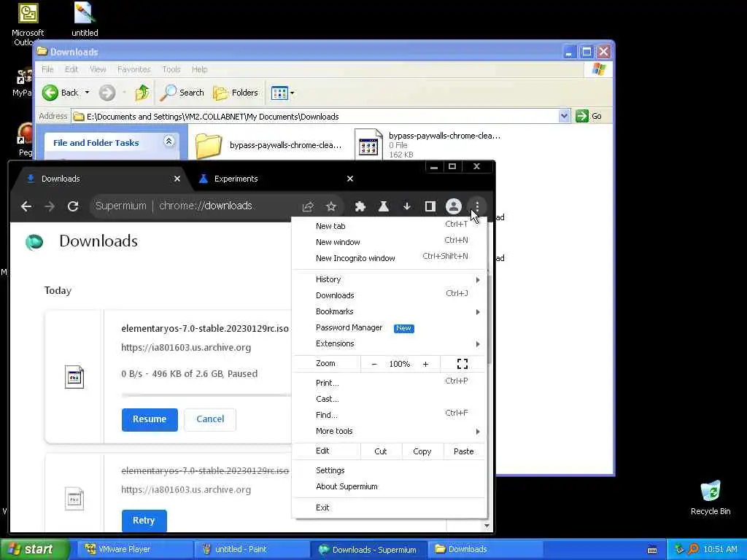
Task: Resume the elementaryos download
Action: click(150, 419)
